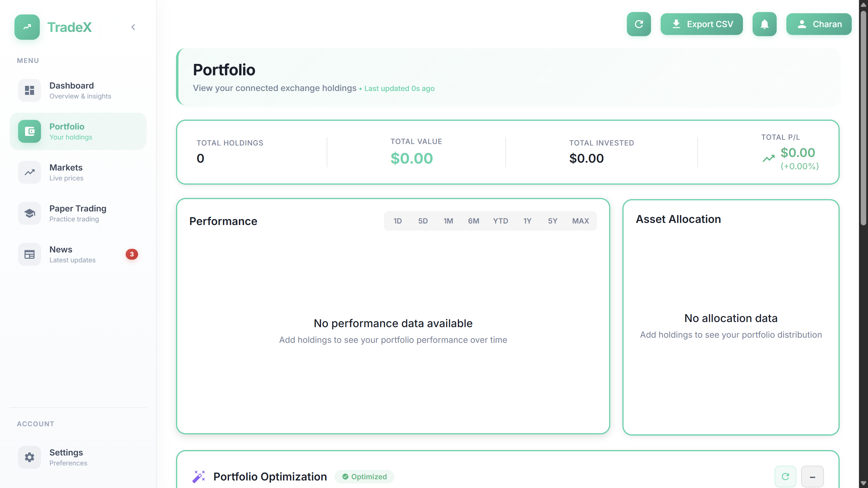Click the red News badge showing 3
The image size is (868, 488).
(x=132, y=254)
